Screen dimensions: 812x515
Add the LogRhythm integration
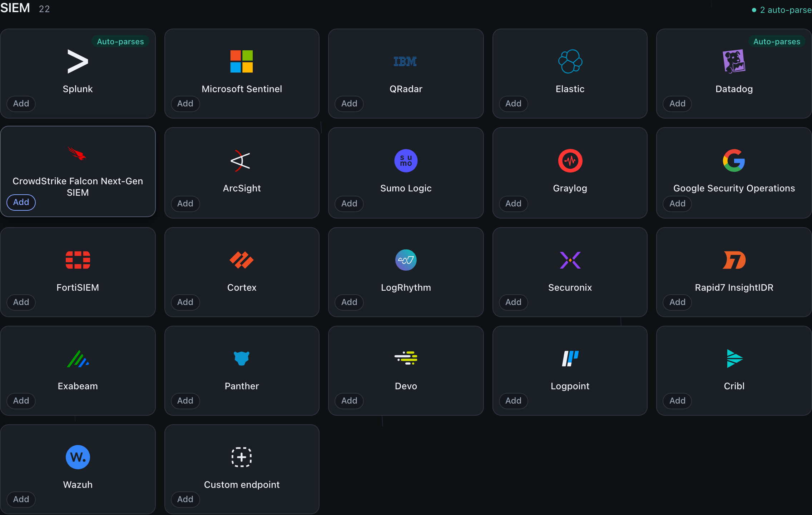349,302
